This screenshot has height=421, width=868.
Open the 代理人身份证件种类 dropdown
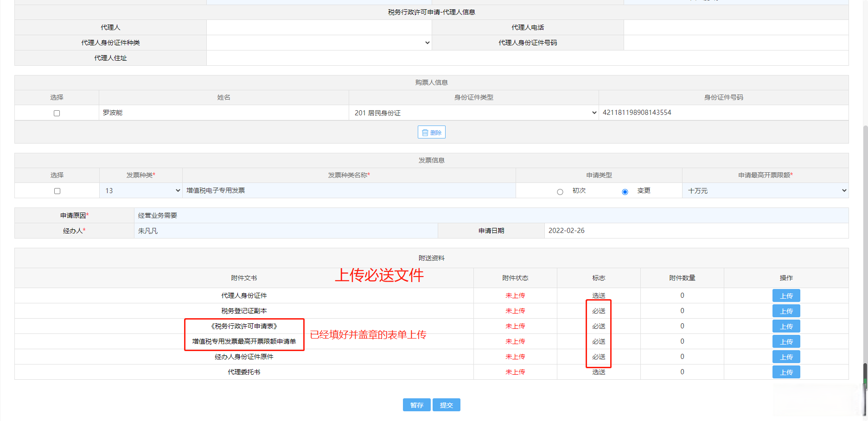319,43
